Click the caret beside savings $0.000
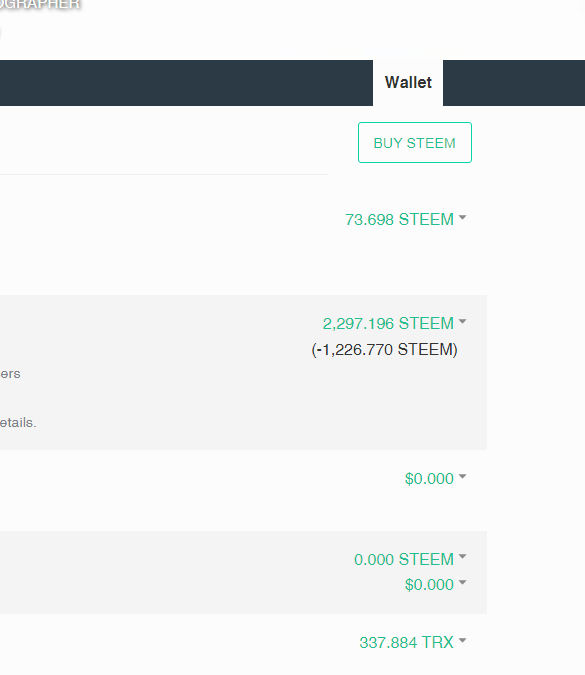This screenshot has height=675, width=585. tap(463, 582)
